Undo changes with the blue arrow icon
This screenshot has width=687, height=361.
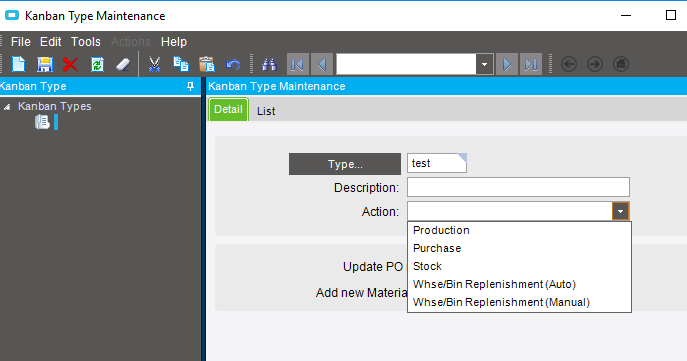pyautogui.click(x=233, y=64)
